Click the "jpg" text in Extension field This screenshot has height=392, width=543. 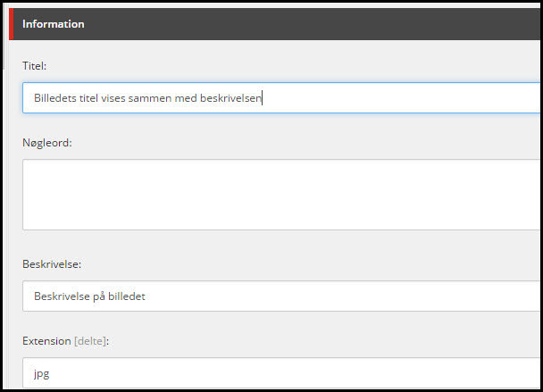[41, 375]
